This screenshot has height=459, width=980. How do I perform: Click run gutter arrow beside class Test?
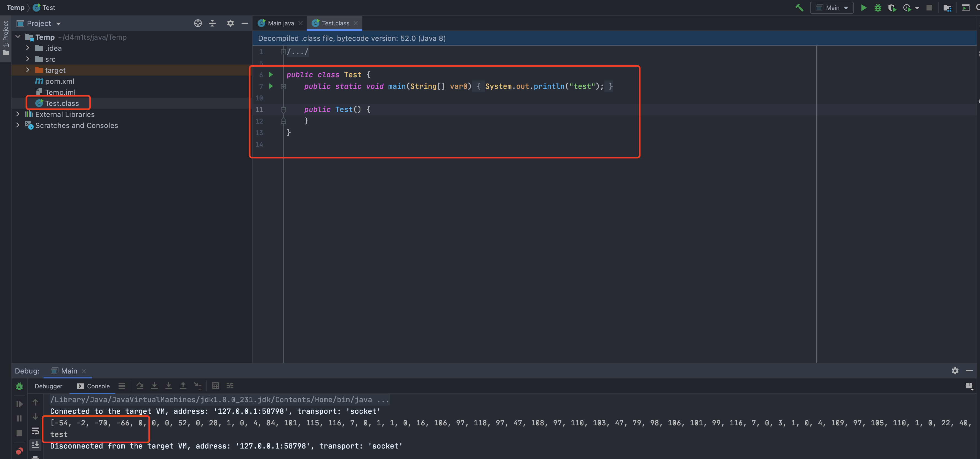click(x=271, y=74)
